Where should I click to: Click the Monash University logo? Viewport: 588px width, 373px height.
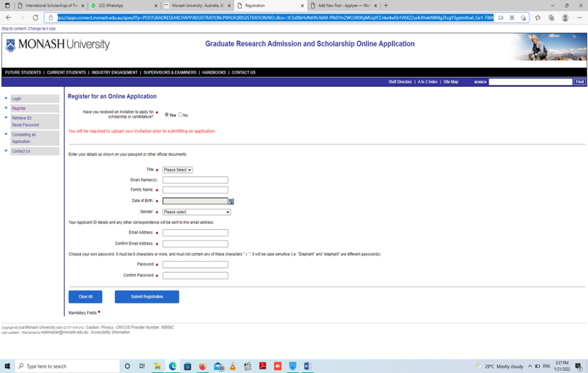[x=57, y=45]
